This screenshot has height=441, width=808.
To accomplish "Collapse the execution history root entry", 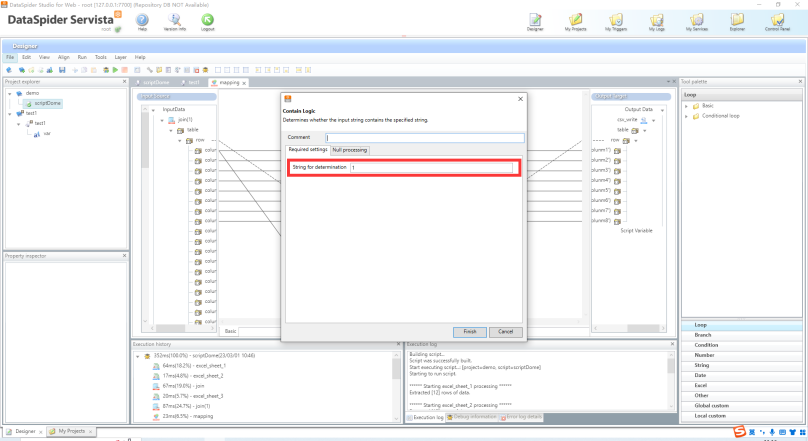I will coord(138,357).
